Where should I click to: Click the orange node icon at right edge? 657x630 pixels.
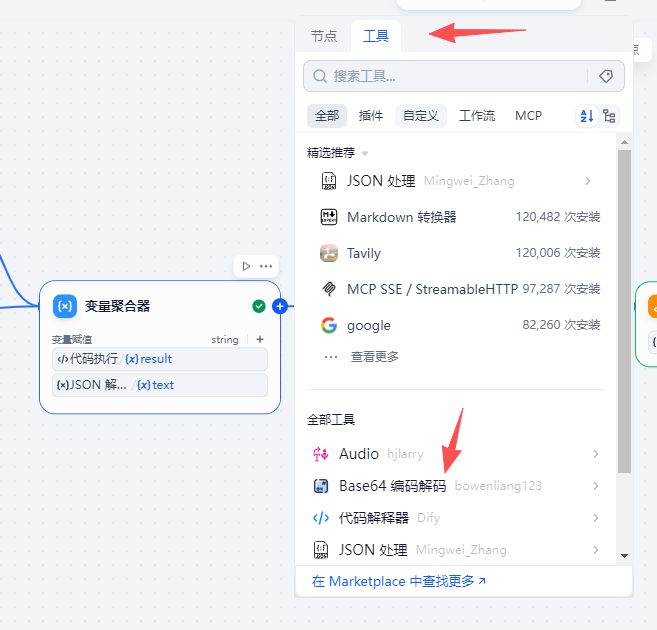tap(652, 306)
